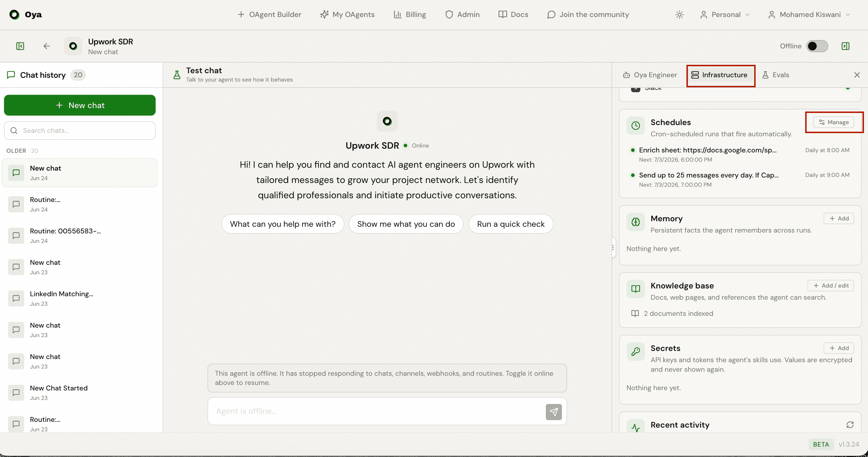This screenshot has width=868, height=457.
Task: Click the center Upwork SDR avatar
Action: coord(387,121)
